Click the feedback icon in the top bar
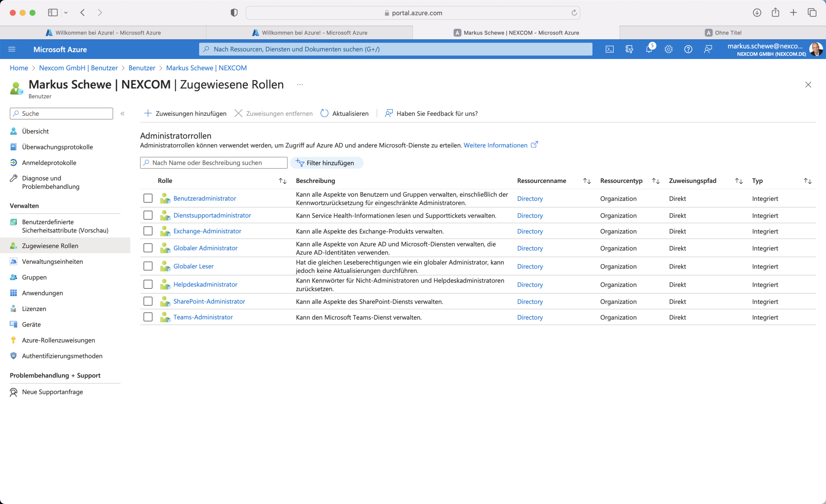This screenshot has height=504, width=826. (x=708, y=49)
